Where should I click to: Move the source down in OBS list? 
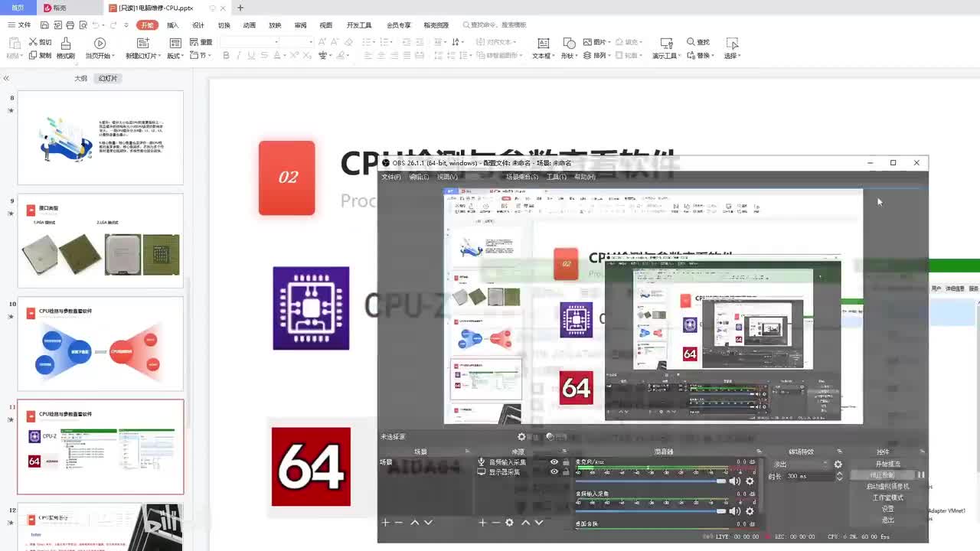pyautogui.click(x=538, y=523)
